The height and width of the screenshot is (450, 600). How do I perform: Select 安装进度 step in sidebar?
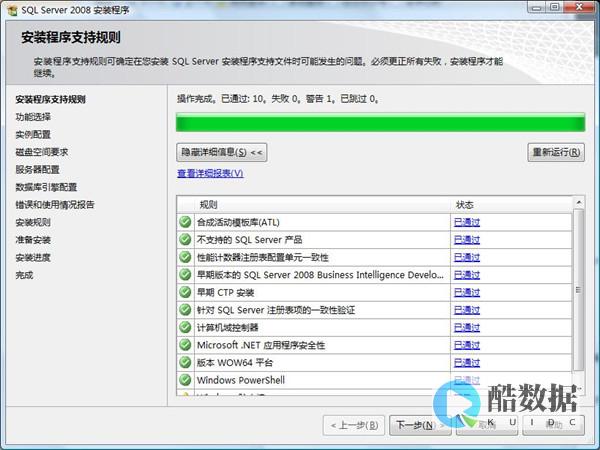pos(33,258)
